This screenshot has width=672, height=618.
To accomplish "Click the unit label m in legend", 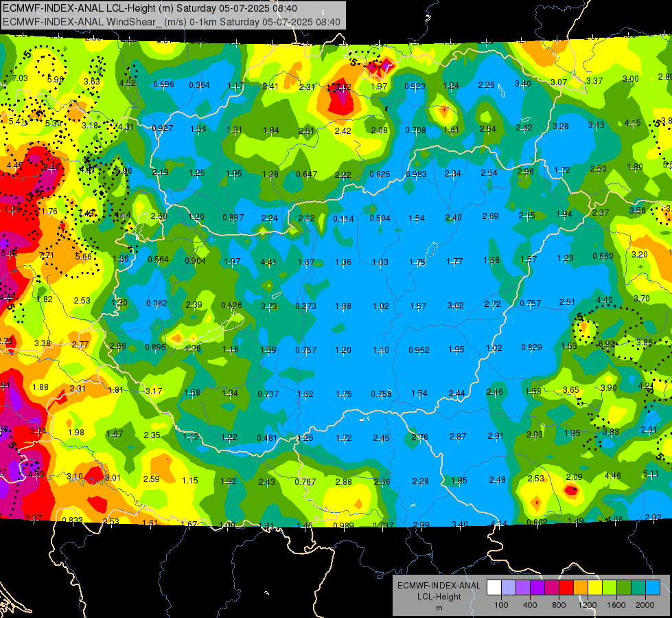I will tap(439, 608).
